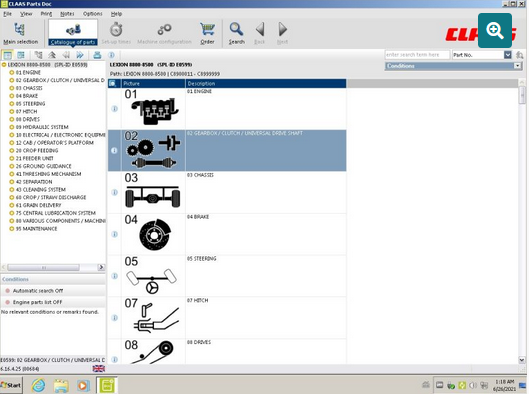529x394 pixels.
Task: Open the Options menu
Action: [92, 14]
